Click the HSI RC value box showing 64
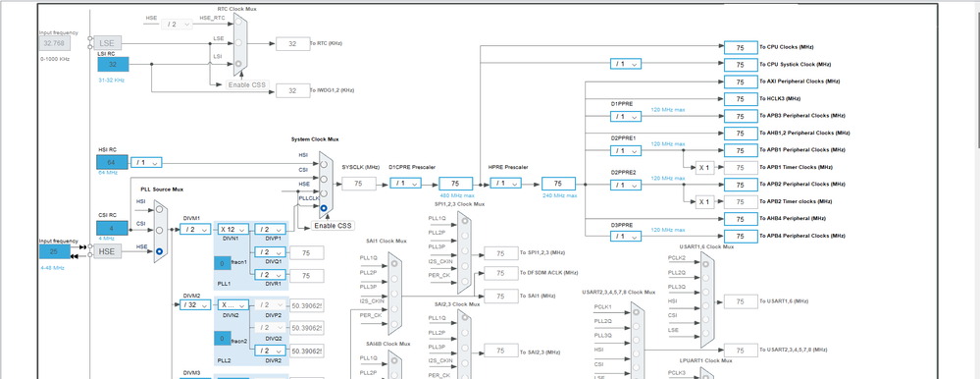This screenshot has width=980, height=379. tap(113, 163)
